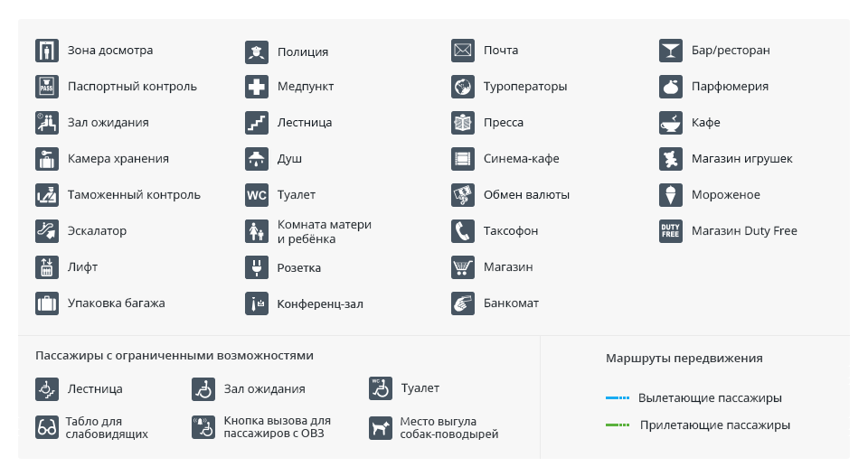The height and width of the screenshot is (476, 868).
Task: Select the Табло для слабовидящих glasses icon
Action: pyautogui.click(x=47, y=427)
